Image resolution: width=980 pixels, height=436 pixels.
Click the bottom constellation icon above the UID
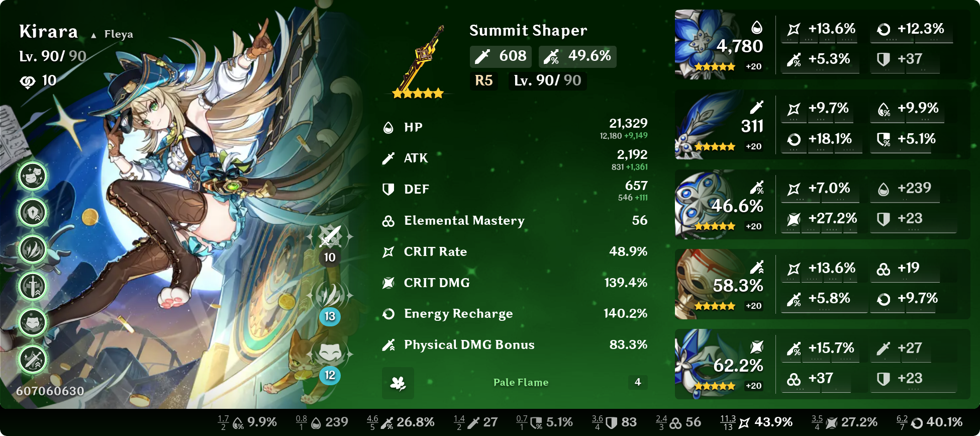(x=33, y=360)
